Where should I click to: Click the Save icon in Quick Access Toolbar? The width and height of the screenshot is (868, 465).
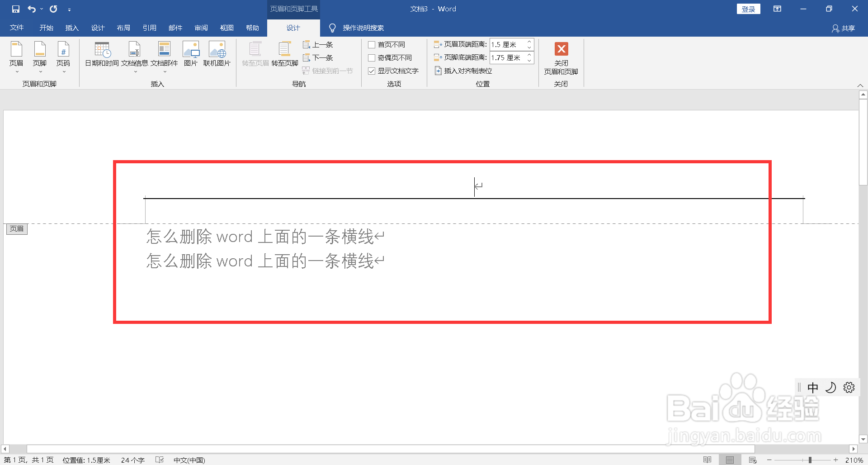(15, 9)
